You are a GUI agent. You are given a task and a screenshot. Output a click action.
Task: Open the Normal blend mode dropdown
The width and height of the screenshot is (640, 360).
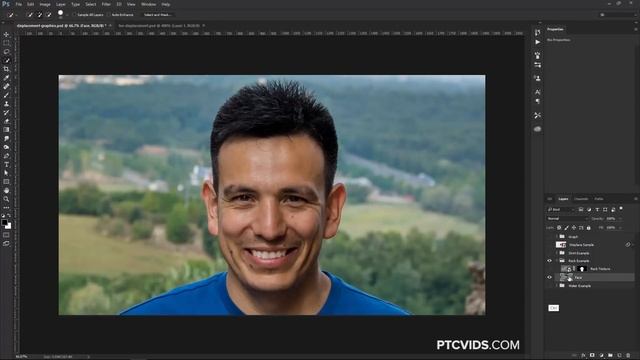[x=567, y=219]
